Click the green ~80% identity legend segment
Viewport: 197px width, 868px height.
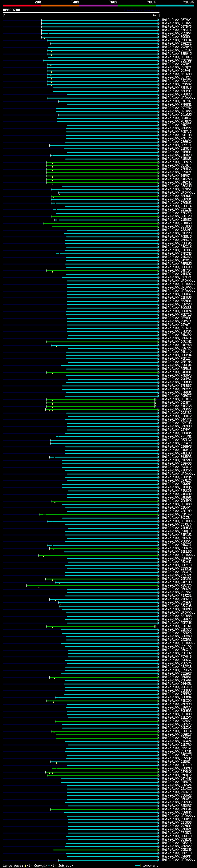click(137, 6)
